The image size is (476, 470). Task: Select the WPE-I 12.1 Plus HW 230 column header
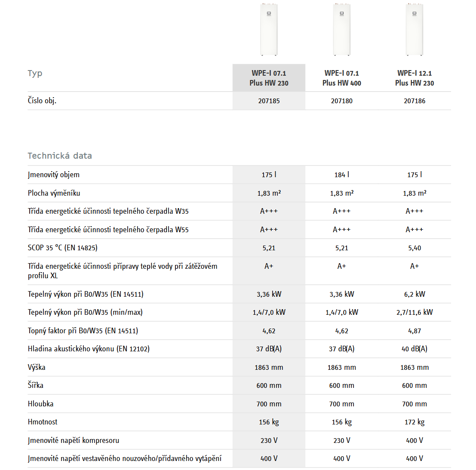[x=415, y=78]
